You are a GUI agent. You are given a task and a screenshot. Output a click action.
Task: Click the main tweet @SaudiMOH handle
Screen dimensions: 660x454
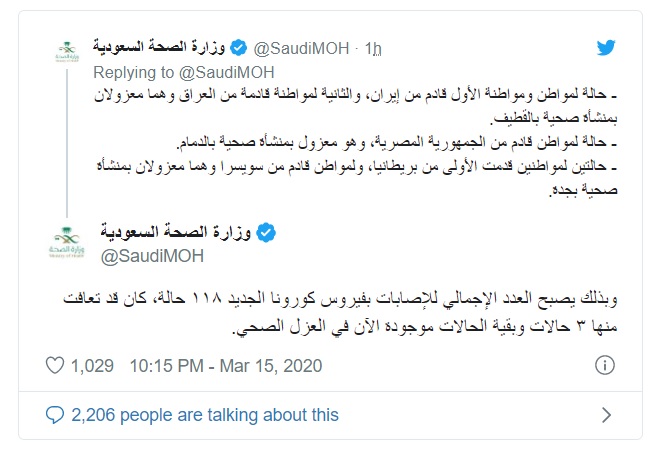click(152, 256)
